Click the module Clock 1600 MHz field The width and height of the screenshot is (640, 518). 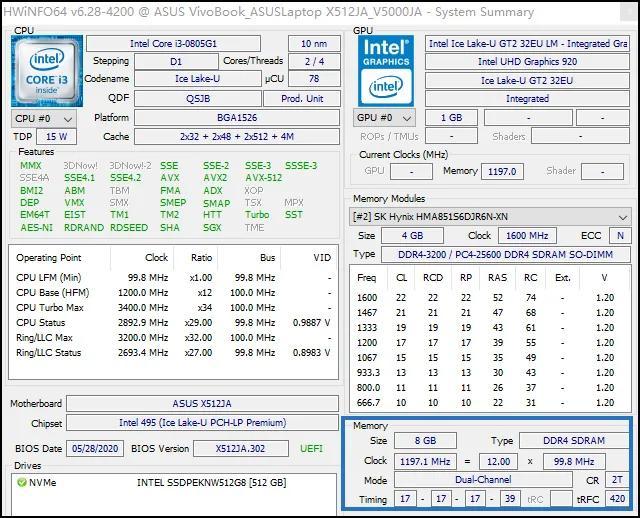(527, 236)
